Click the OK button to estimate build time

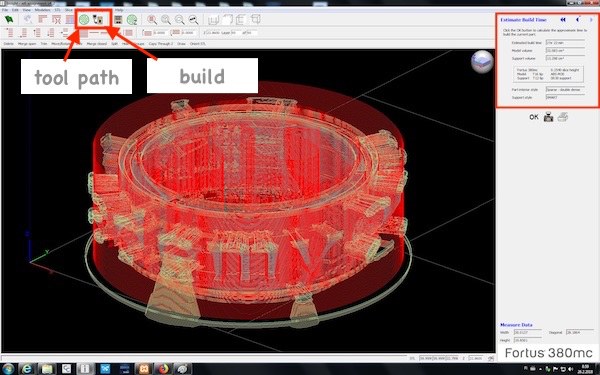coord(534,117)
